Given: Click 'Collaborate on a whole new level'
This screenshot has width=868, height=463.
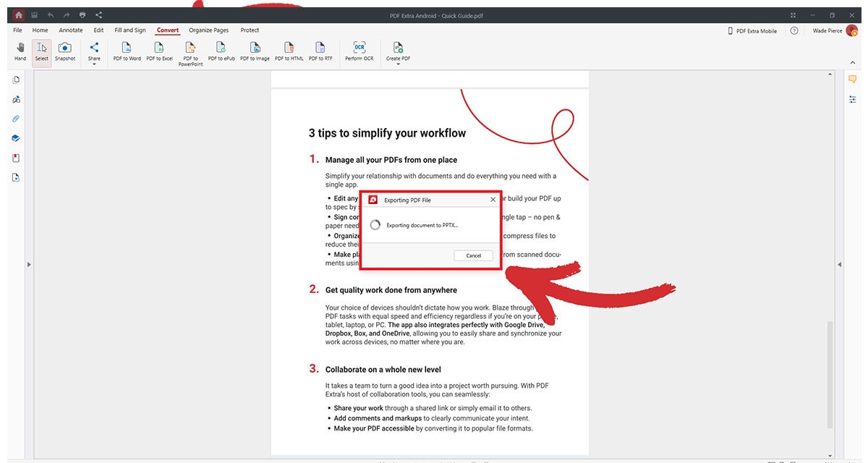Looking at the screenshot, I should point(383,370).
